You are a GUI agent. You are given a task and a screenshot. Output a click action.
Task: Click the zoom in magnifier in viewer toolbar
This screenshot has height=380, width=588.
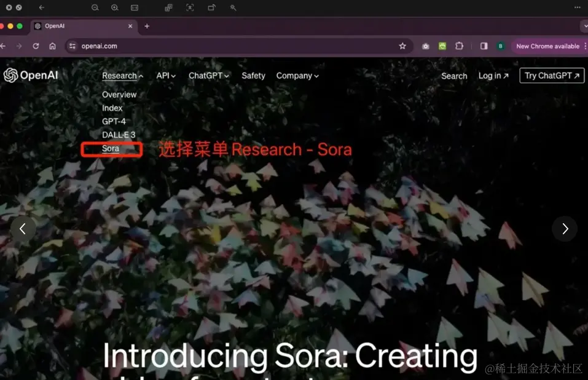coord(115,7)
